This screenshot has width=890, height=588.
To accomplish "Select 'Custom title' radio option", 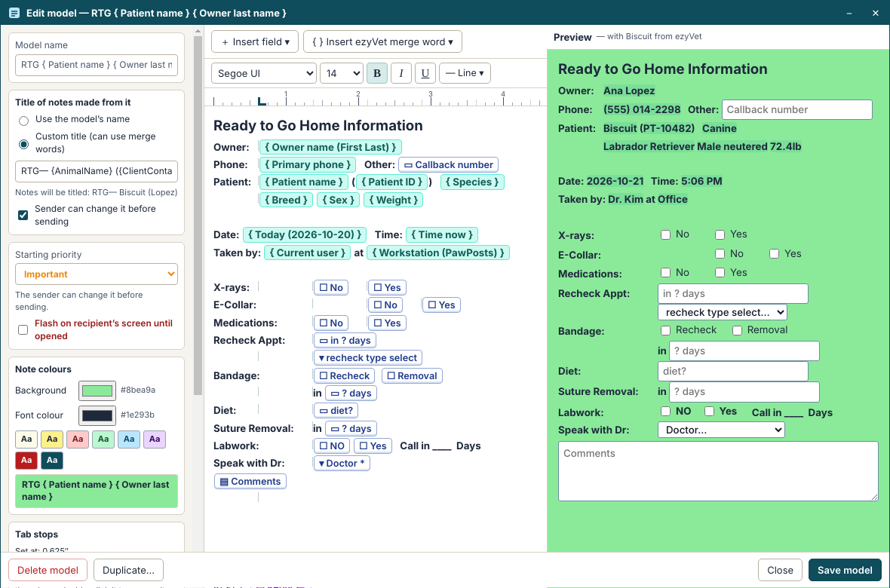I will pyautogui.click(x=23, y=144).
